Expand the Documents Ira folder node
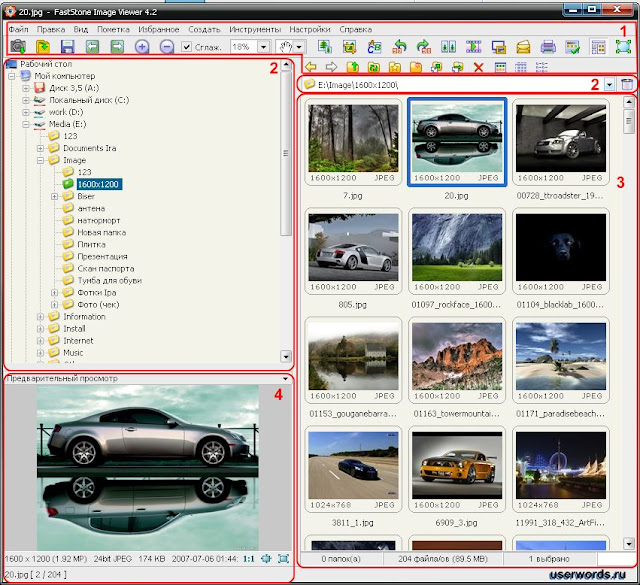Viewport: 640px width, 585px height. 41,148
